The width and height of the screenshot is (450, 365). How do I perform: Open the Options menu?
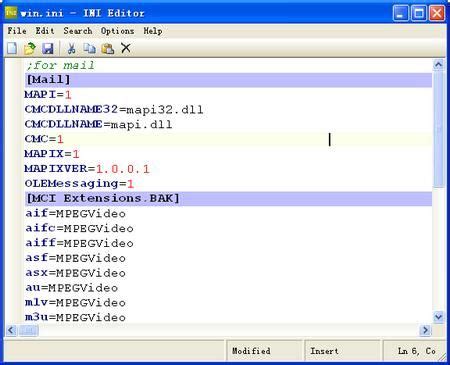click(117, 31)
